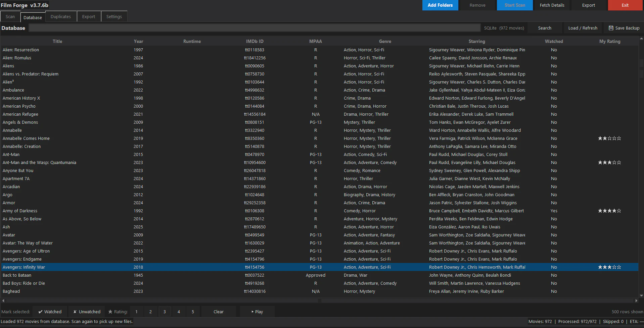
Task: Click the Save Backup floppy disk icon
Action: point(611,28)
